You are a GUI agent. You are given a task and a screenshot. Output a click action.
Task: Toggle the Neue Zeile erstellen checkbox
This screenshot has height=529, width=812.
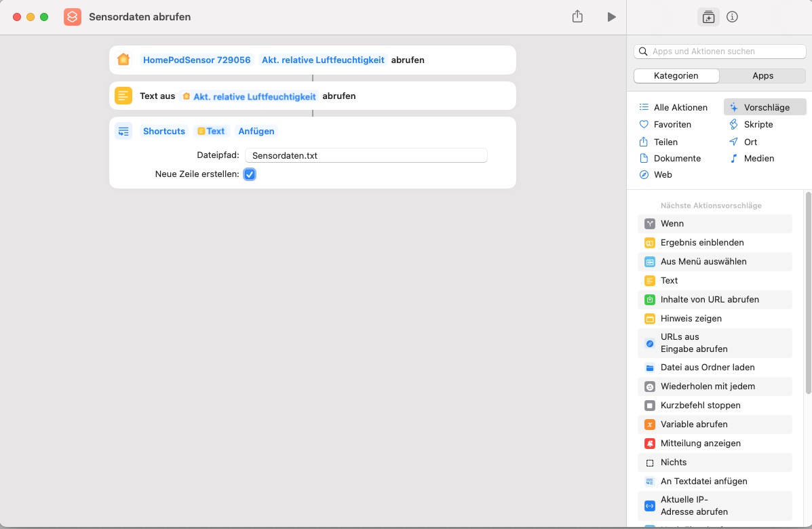click(x=250, y=174)
